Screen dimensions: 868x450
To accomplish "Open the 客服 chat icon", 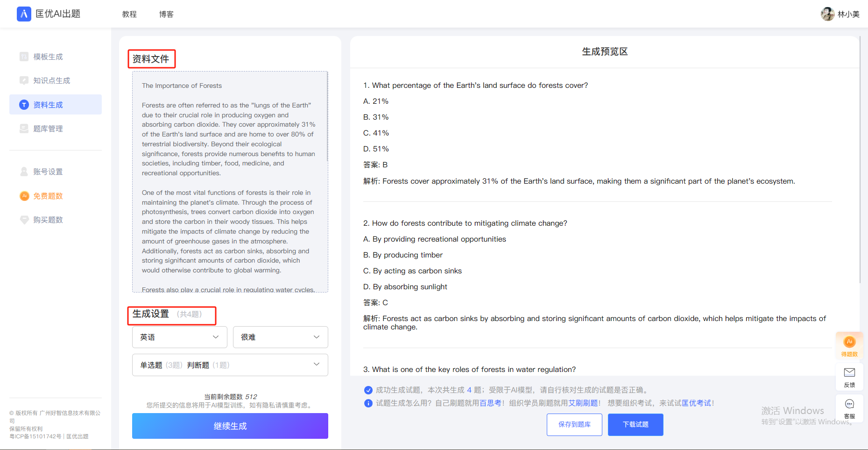I will pyautogui.click(x=849, y=404).
